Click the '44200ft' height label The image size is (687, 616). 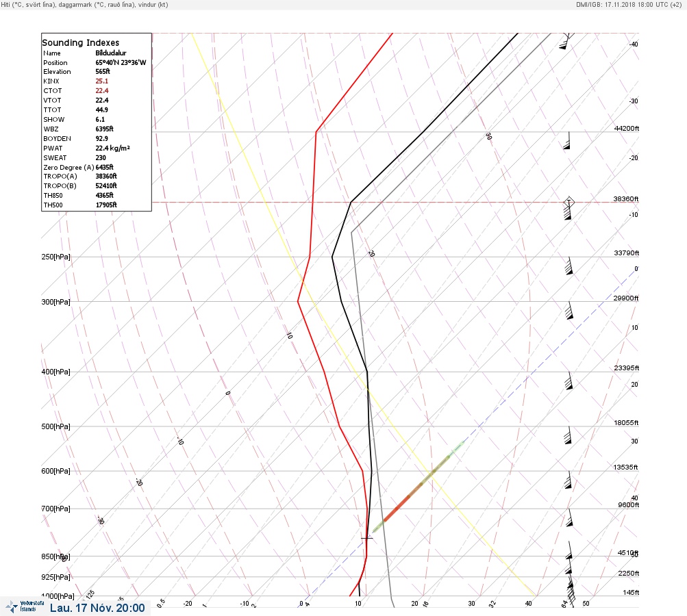coord(627,128)
